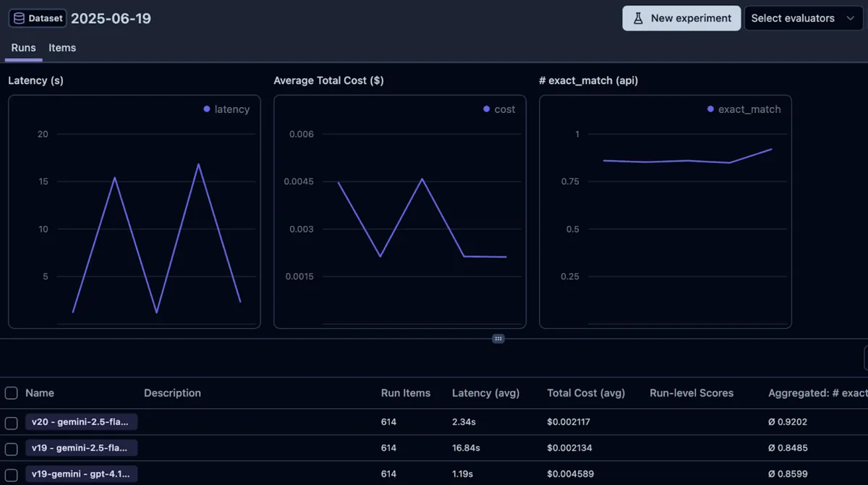Switch to the Items tab
The image size is (868, 485).
(62, 48)
